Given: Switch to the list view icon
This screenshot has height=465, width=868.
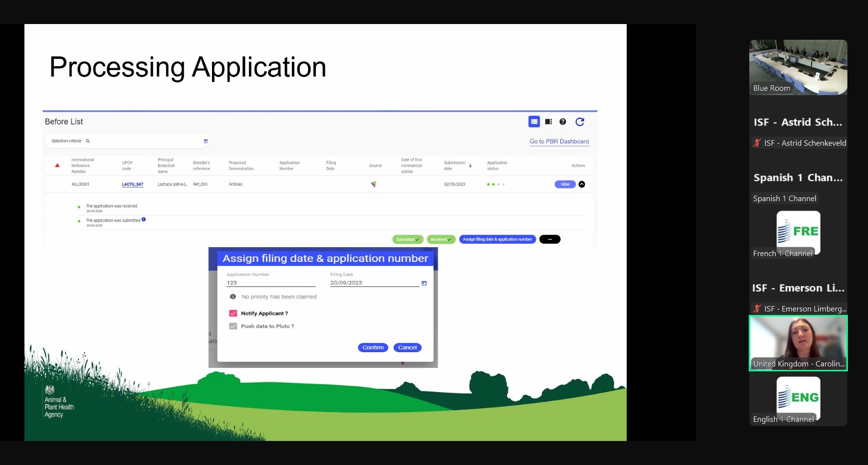Looking at the screenshot, I should [534, 122].
